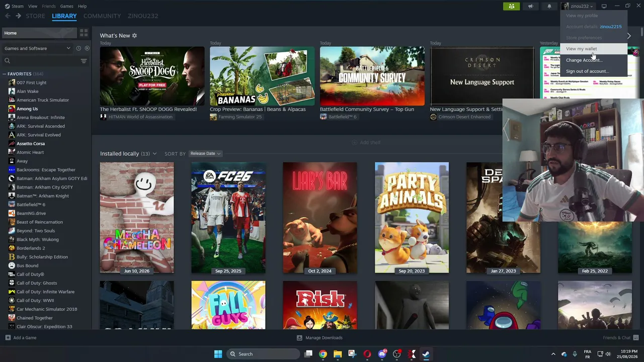Select View my wallet in account menu
644x362 pixels.
594,49
